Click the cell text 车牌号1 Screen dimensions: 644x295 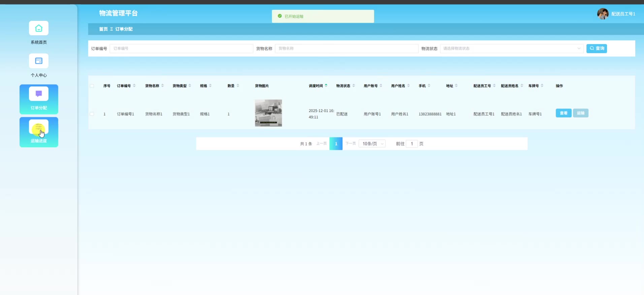[x=535, y=114]
